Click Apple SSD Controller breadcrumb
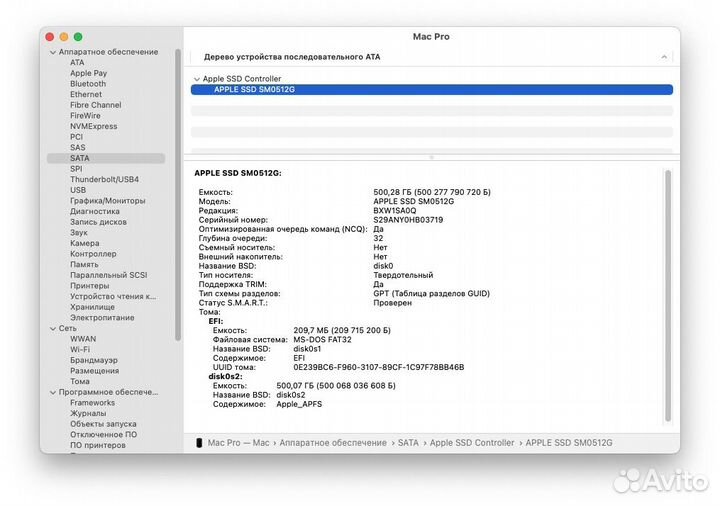 coord(472,443)
